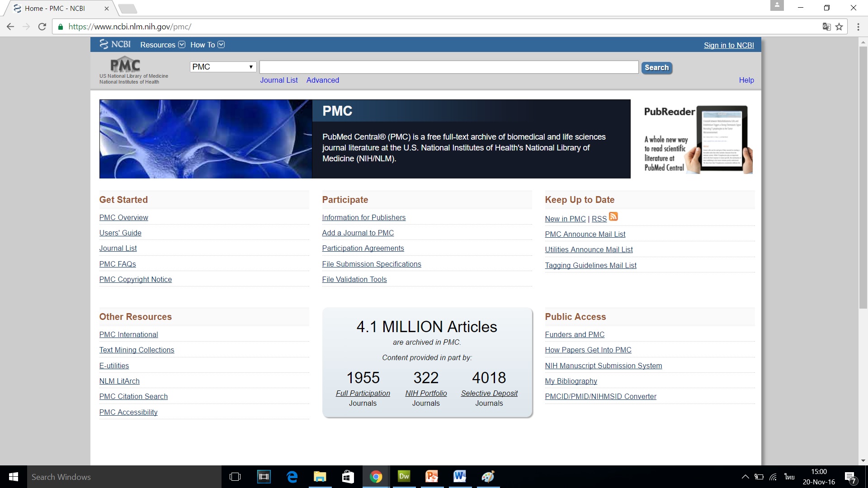Open PMC Citation Search link
868x488 pixels.
(133, 396)
